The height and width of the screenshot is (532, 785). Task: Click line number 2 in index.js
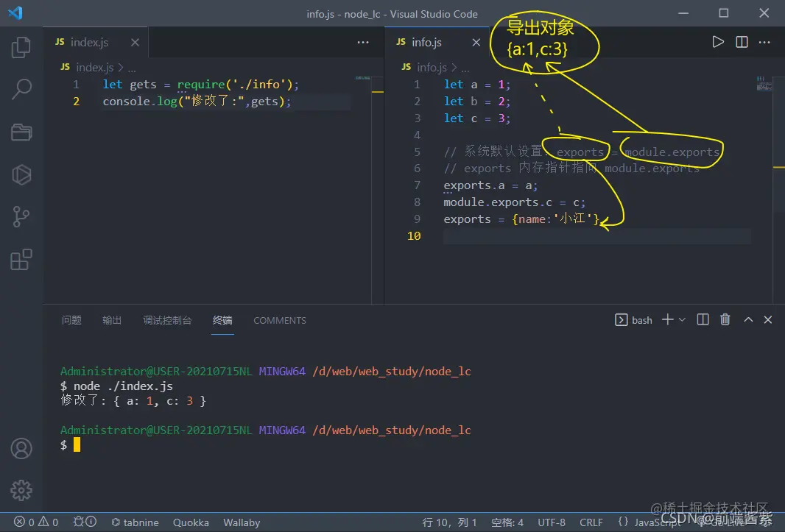[76, 101]
